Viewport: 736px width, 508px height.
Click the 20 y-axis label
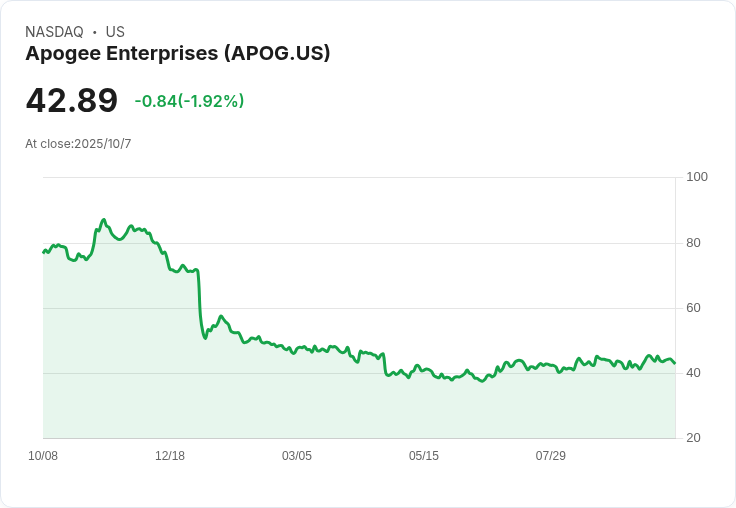click(694, 438)
